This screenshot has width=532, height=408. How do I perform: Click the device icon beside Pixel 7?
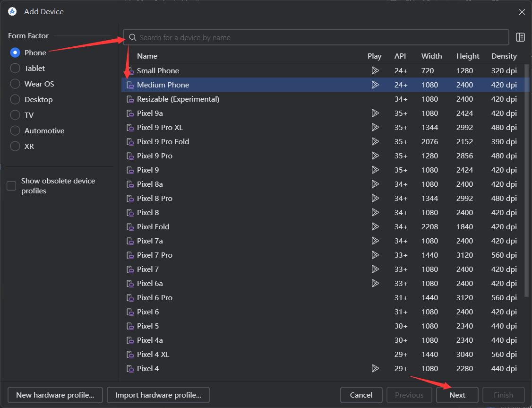coord(130,269)
